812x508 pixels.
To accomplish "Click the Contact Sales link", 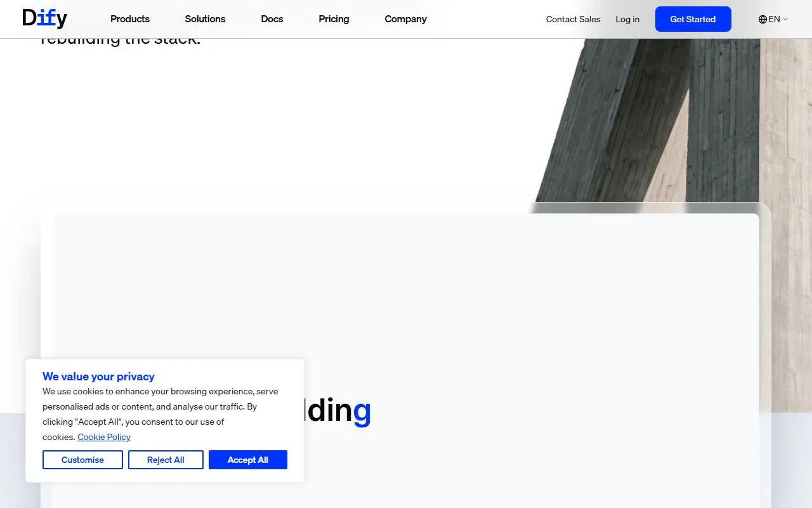I will [x=573, y=19].
